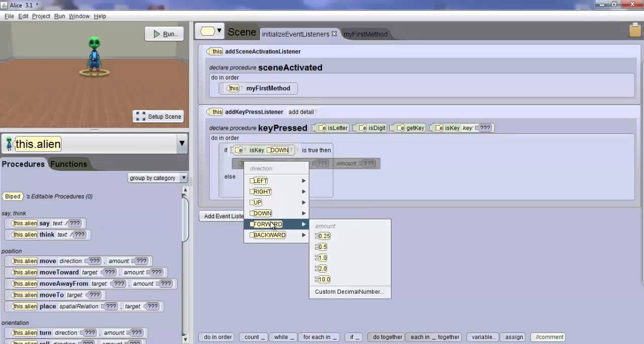Viewport: 644px width, 344px height.
Task: Switch to the Procedures tab
Action: (x=23, y=164)
